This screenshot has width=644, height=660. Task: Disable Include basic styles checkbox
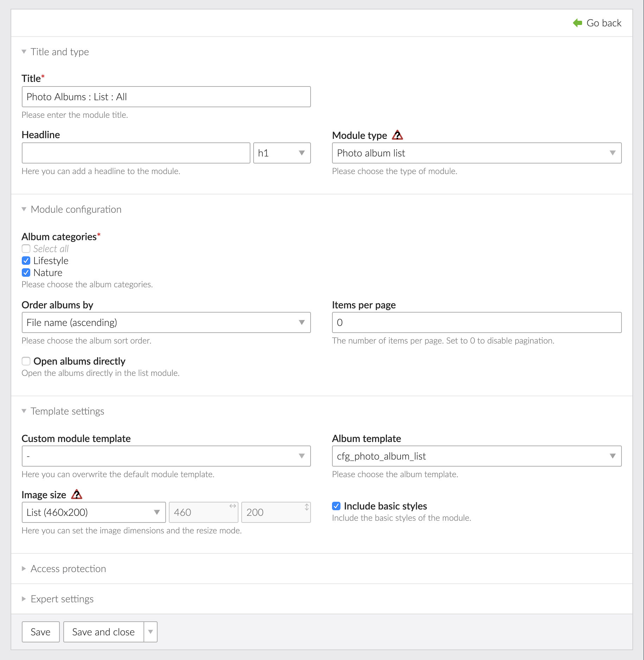click(336, 506)
